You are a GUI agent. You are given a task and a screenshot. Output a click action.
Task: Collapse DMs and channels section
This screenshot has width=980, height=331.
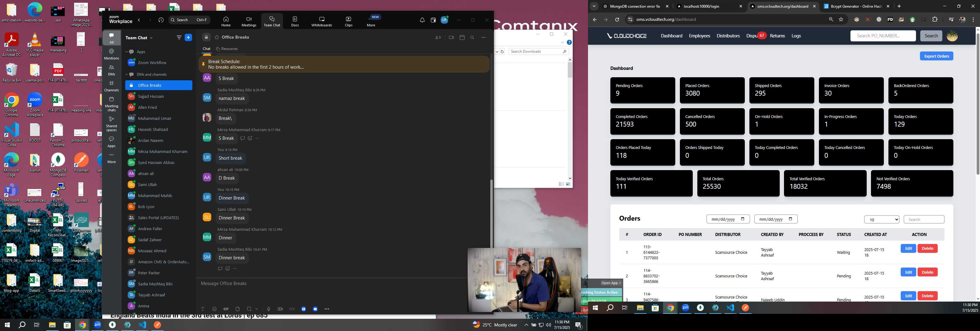pyautogui.click(x=126, y=75)
